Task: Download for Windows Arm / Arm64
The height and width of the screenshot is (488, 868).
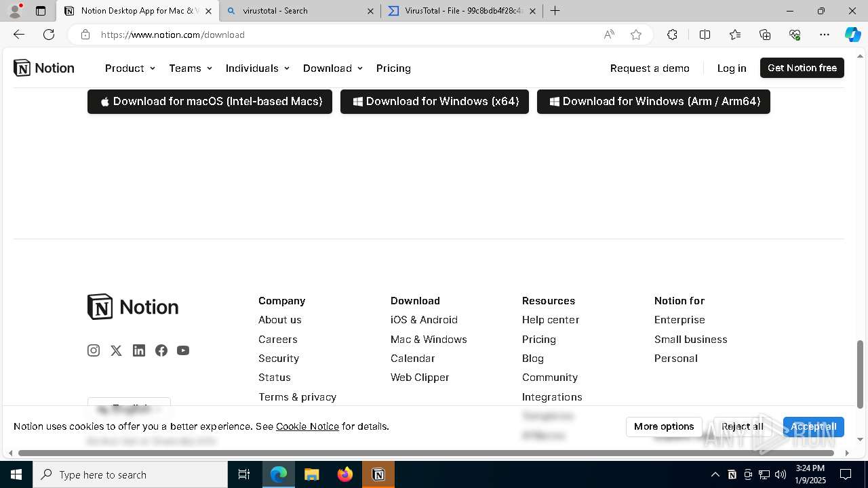Action: 654,102
